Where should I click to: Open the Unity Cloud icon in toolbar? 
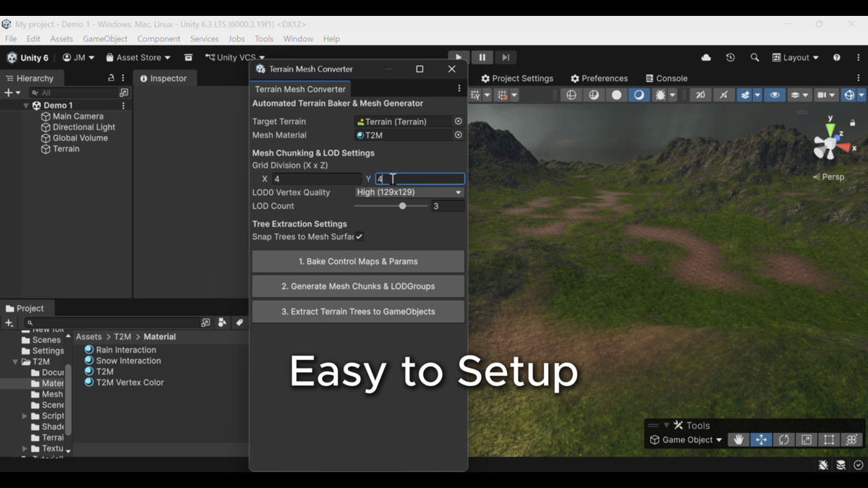(x=706, y=58)
